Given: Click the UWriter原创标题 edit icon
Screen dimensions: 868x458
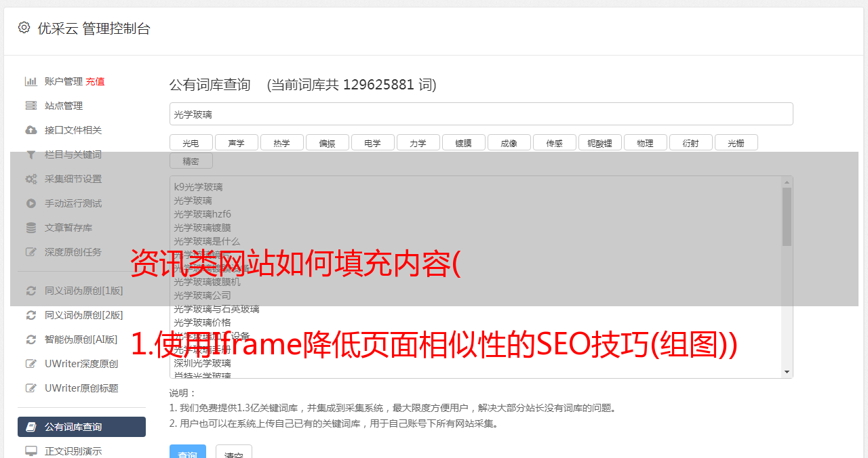Looking at the screenshot, I should (31, 388).
